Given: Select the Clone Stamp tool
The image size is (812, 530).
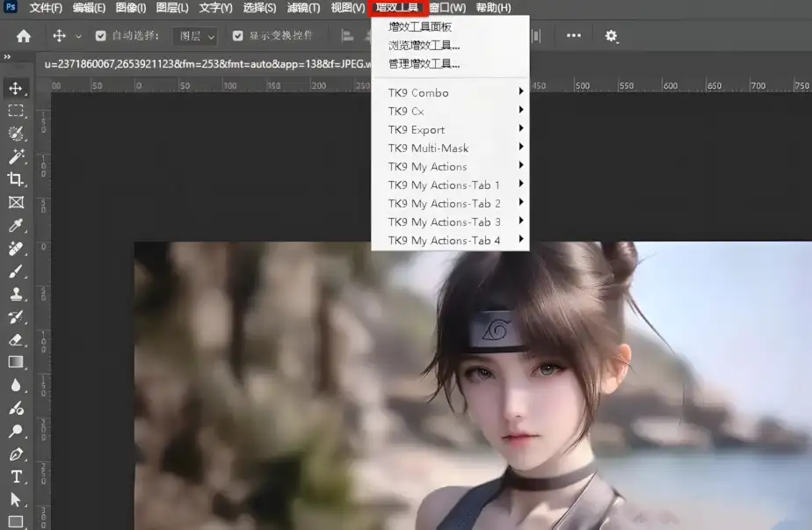Looking at the screenshot, I should pyautogui.click(x=16, y=294).
